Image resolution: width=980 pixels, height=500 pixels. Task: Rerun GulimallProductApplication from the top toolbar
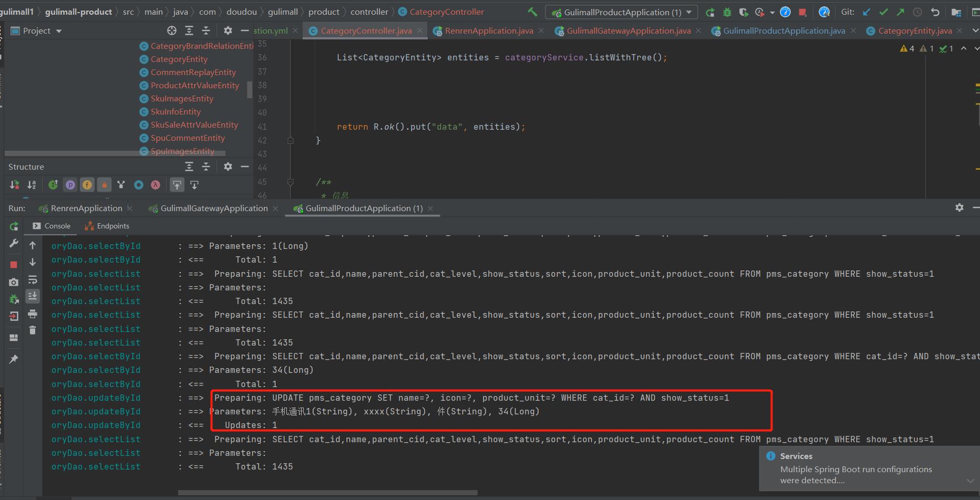pyautogui.click(x=710, y=12)
